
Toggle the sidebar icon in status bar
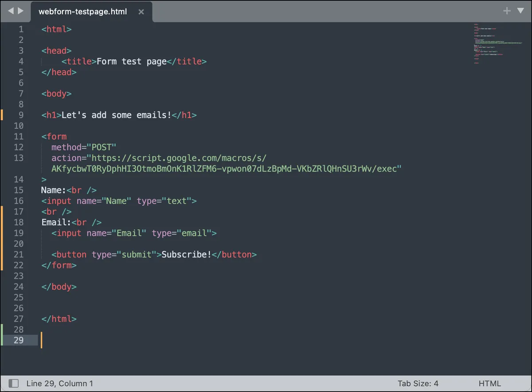tap(14, 384)
